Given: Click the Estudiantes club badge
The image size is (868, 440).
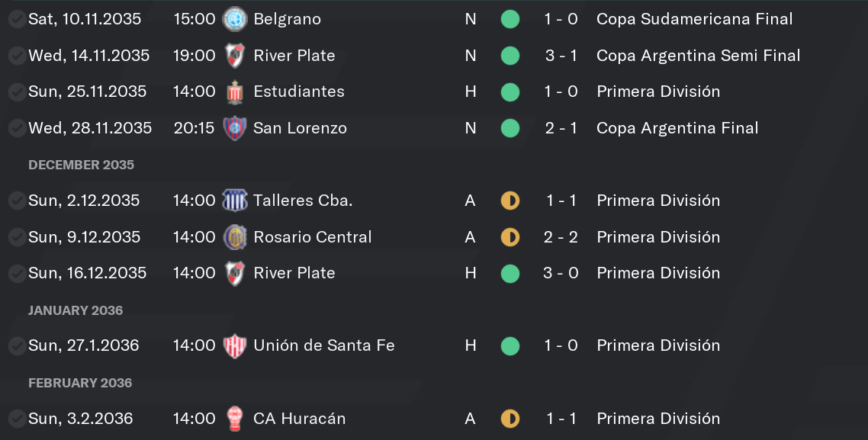Looking at the screenshot, I should [x=235, y=92].
